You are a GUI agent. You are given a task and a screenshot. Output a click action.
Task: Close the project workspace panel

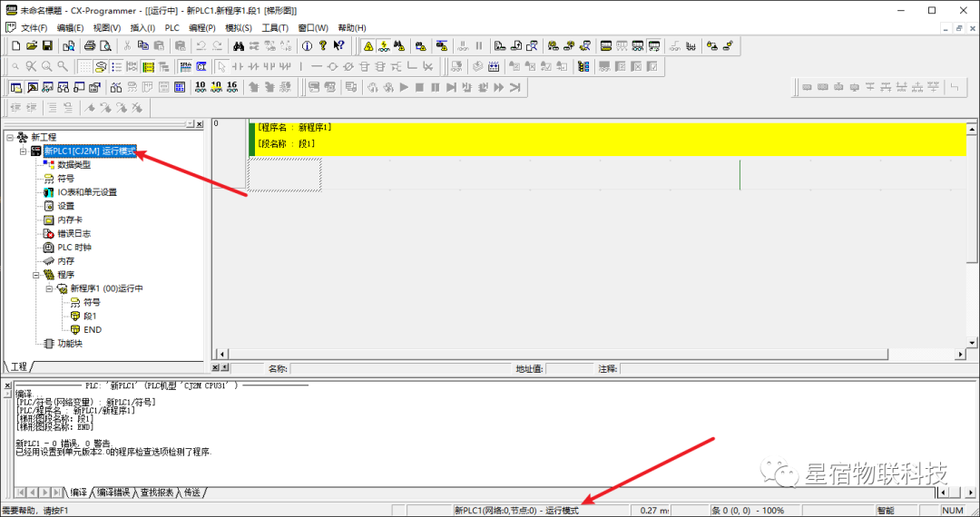tap(200, 123)
